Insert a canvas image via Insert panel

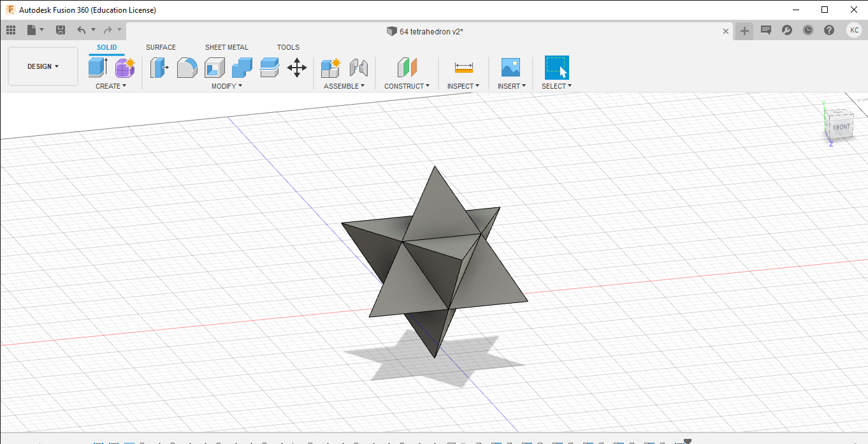tap(510, 67)
